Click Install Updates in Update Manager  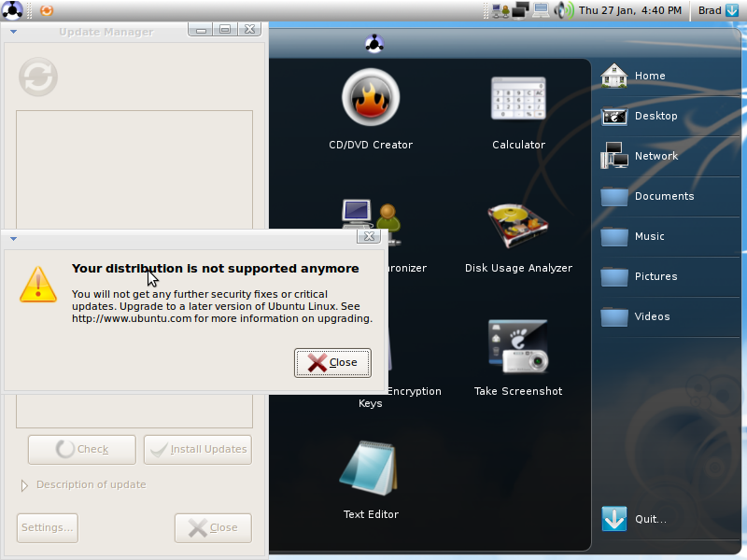tap(198, 450)
